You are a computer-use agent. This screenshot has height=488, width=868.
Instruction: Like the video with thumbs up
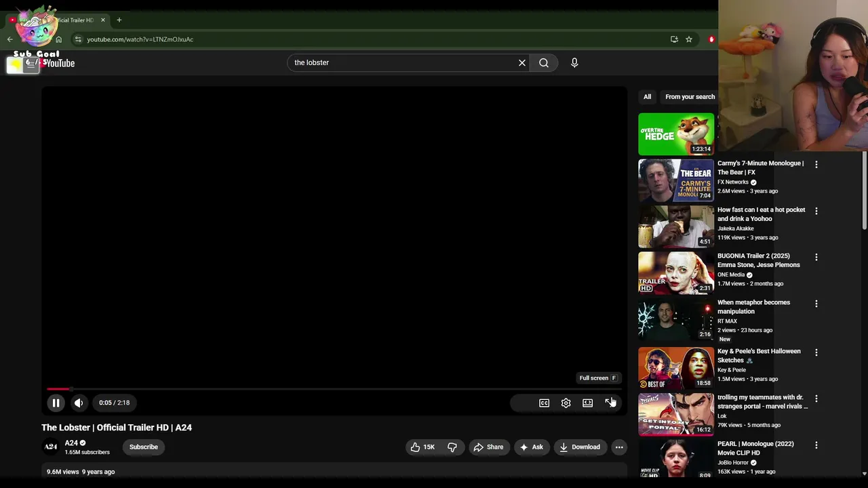422,447
